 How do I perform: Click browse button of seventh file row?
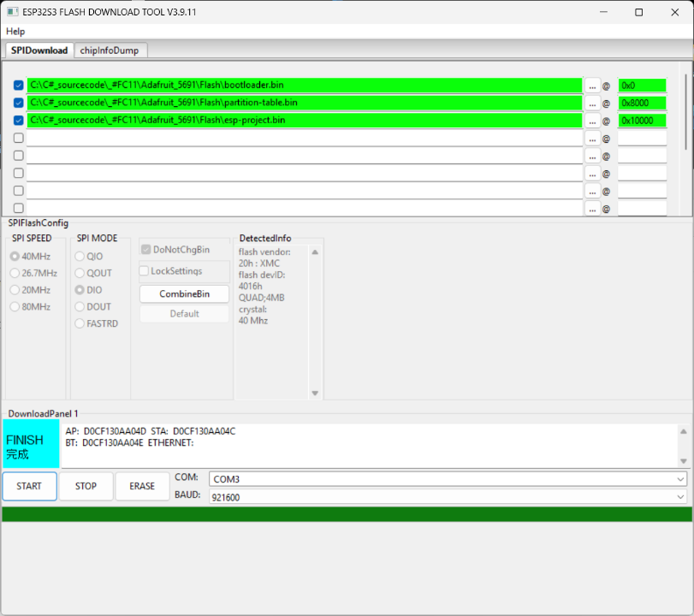pos(592,191)
